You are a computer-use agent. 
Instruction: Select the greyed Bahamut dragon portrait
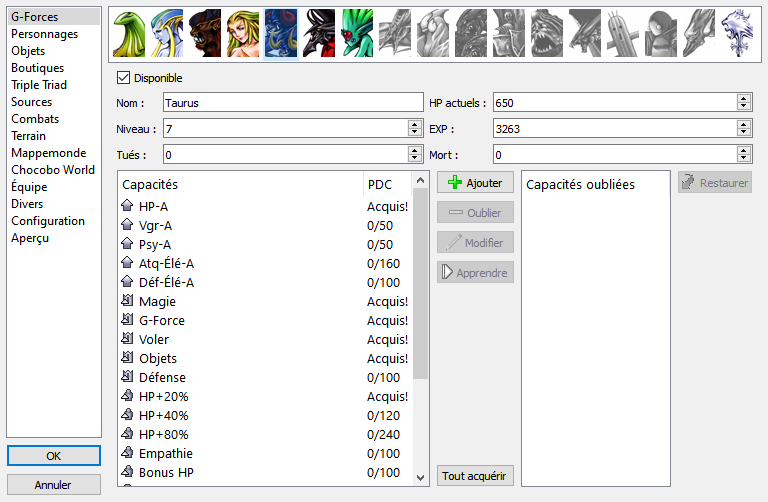pos(585,34)
